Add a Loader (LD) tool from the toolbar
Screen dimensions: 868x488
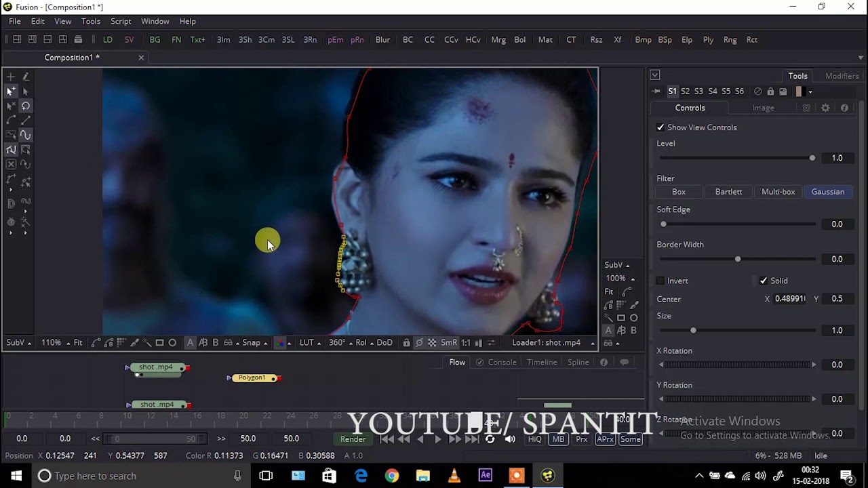point(107,40)
